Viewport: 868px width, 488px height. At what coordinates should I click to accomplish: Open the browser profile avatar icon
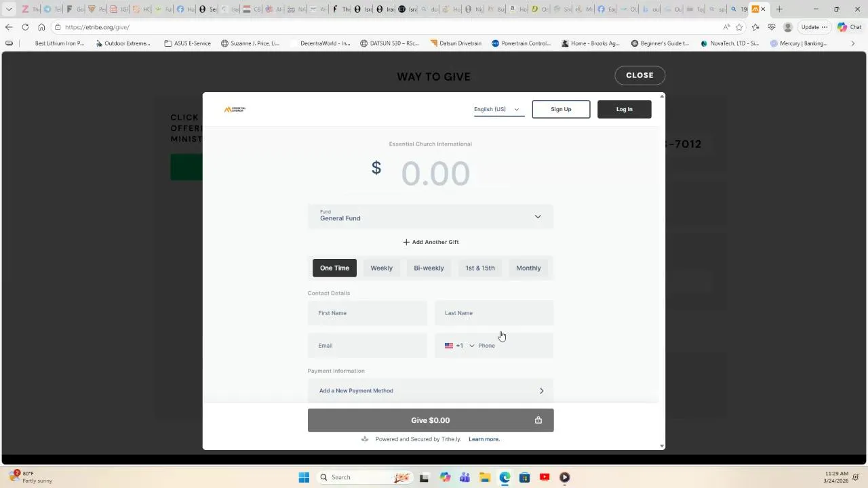[788, 27]
